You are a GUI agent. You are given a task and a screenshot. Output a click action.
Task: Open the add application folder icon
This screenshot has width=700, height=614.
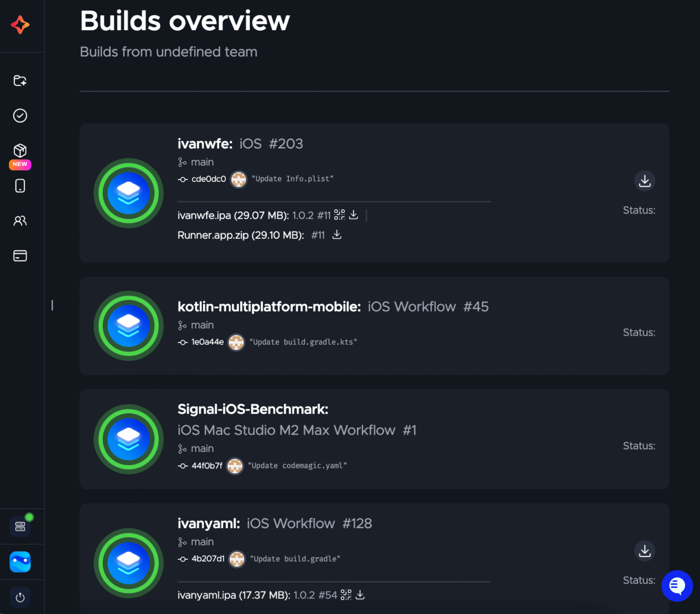[x=20, y=81]
